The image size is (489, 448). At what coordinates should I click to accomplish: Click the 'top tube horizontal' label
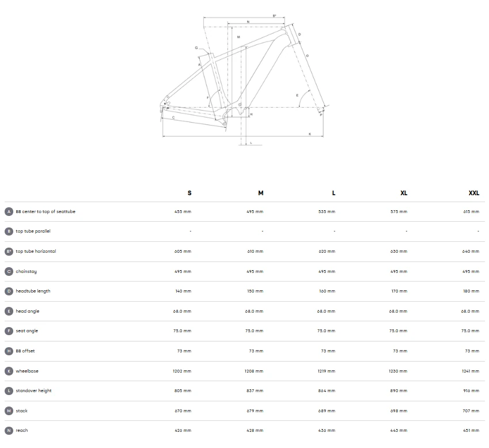(36, 251)
